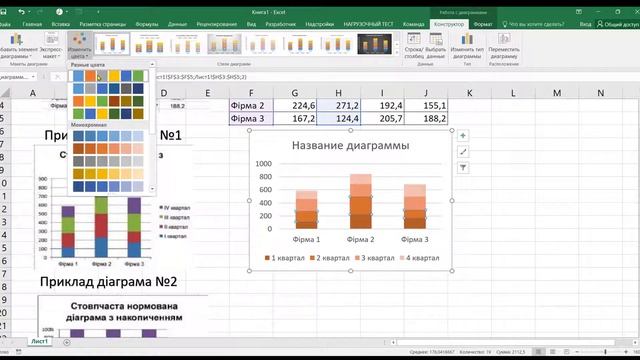Choose the gray monochrome palette row
The image size is (640, 360).
click(x=108, y=161)
